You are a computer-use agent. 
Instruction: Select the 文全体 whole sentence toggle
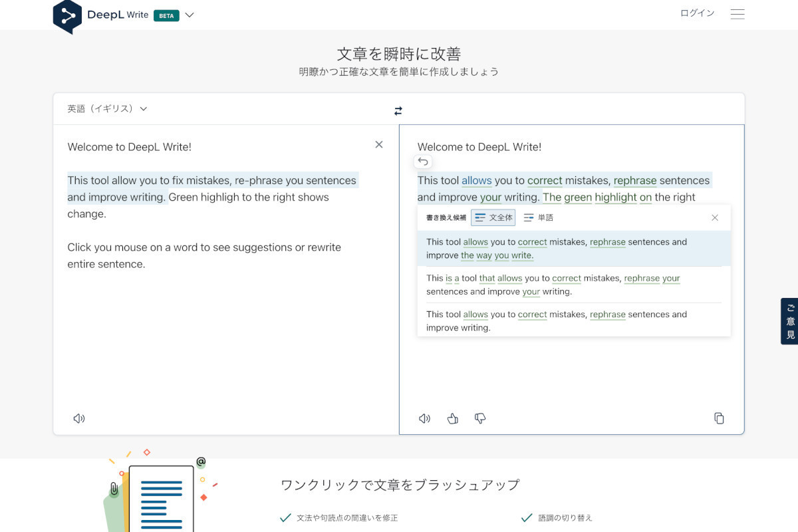point(493,217)
